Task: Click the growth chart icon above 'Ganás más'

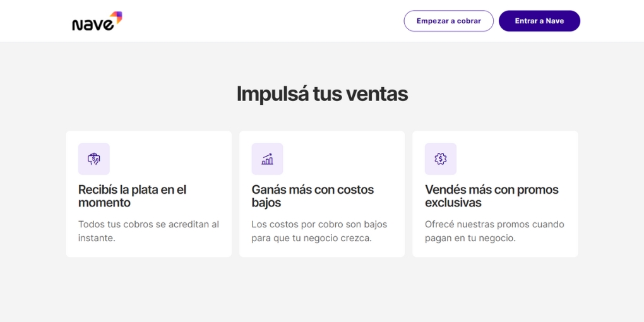Action: click(x=267, y=159)
